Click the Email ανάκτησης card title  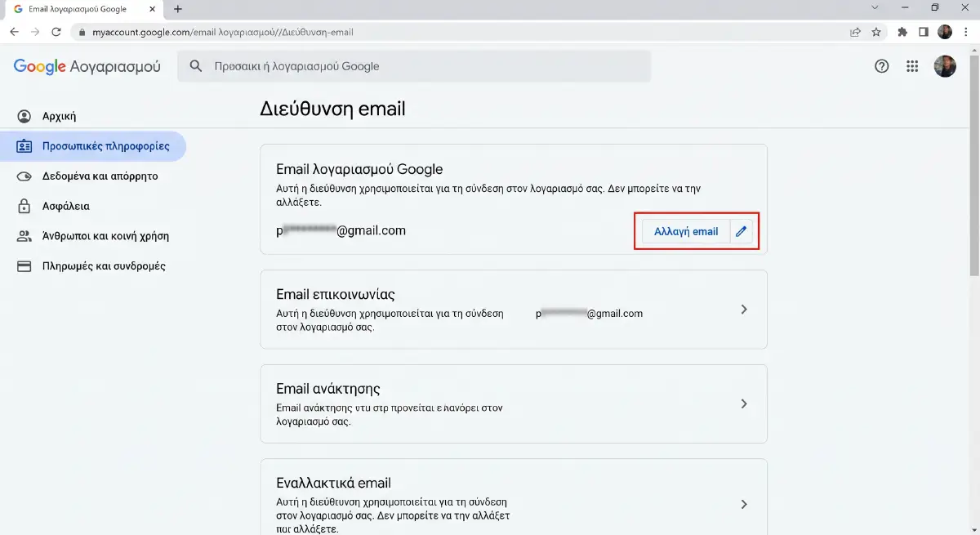tap(328, 389)
